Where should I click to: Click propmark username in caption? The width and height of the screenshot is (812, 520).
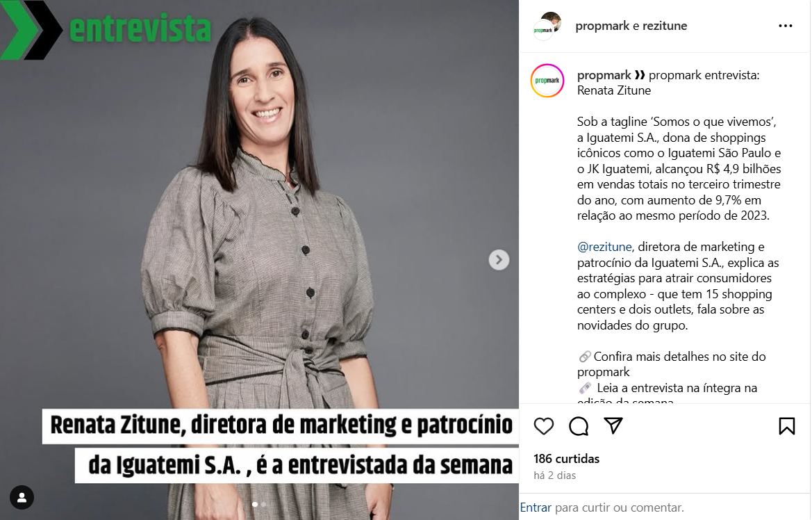click(x=604, y=75)
